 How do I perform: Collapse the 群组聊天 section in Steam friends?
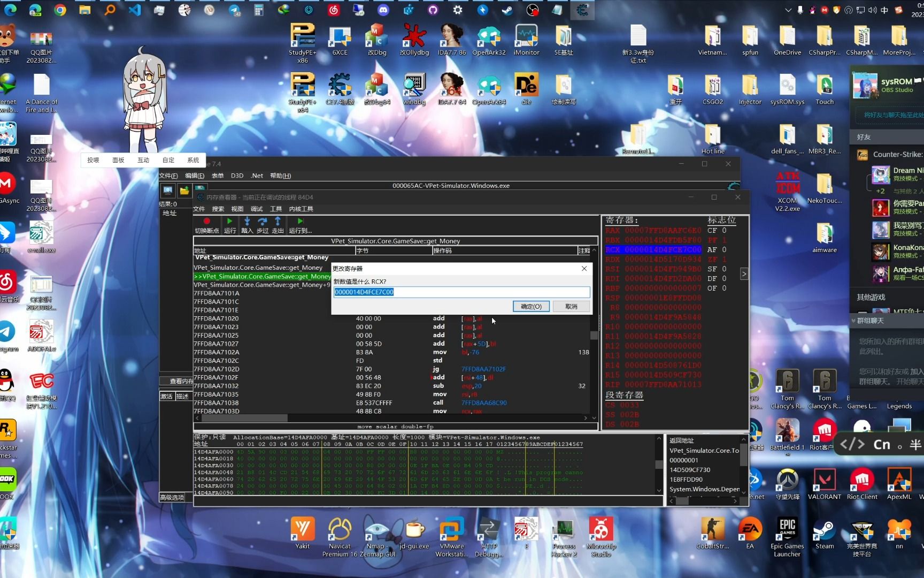(854, 321)
